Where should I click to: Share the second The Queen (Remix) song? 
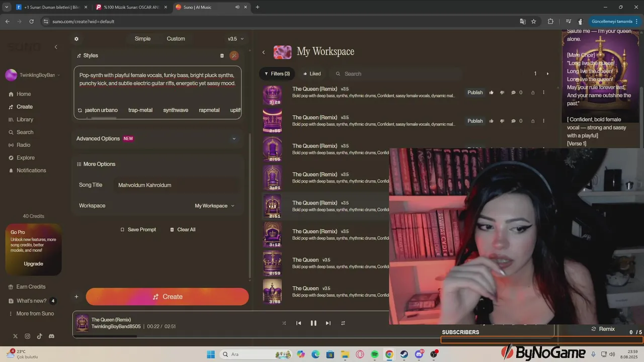point(532,121)
